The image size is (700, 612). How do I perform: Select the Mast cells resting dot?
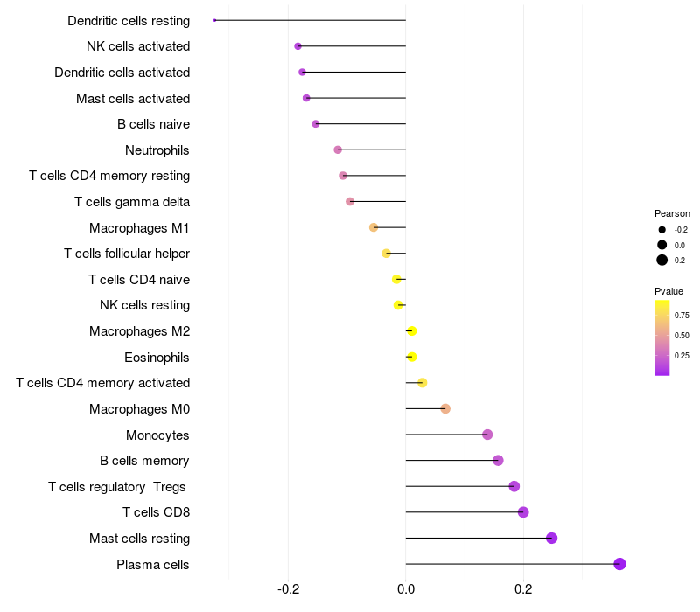tap(552, 538)
